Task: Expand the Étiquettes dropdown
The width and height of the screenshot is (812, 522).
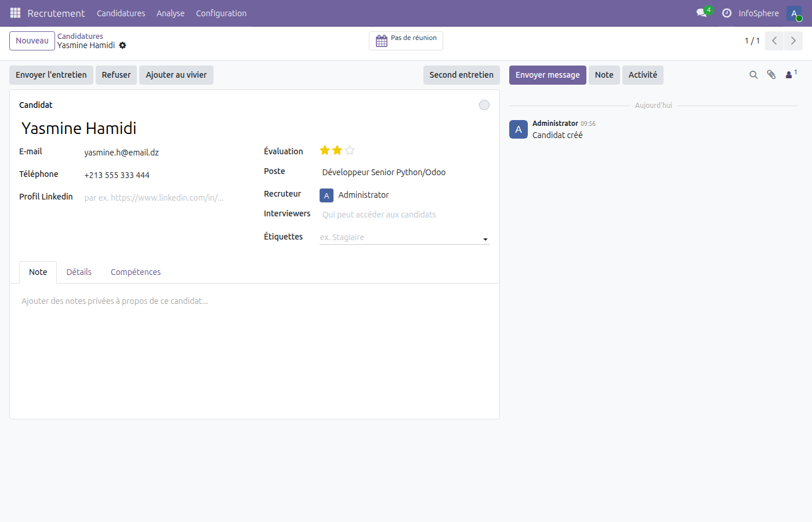Action: click(485, 238)
